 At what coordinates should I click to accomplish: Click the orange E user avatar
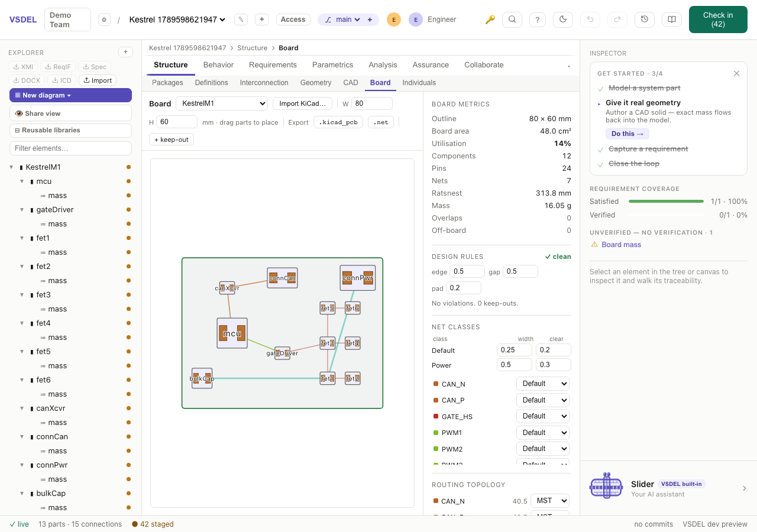point(394,20)
